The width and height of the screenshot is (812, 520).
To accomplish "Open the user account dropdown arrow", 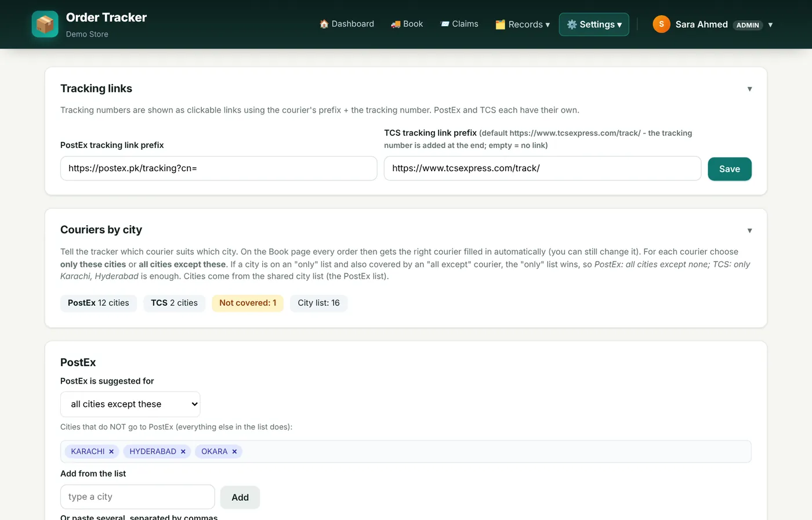I will click(x=770, y=24).
